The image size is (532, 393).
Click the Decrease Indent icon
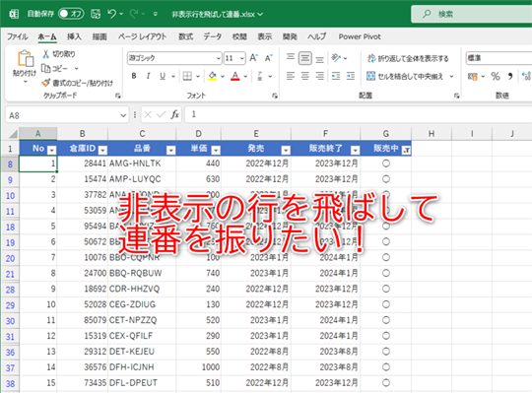[336, 76]
